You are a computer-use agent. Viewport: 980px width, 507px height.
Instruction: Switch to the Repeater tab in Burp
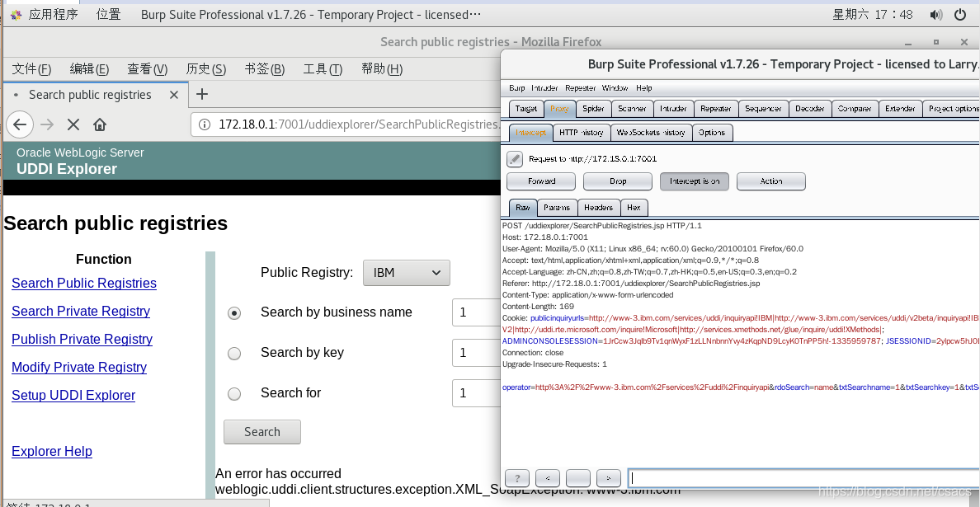coord(716,109)
